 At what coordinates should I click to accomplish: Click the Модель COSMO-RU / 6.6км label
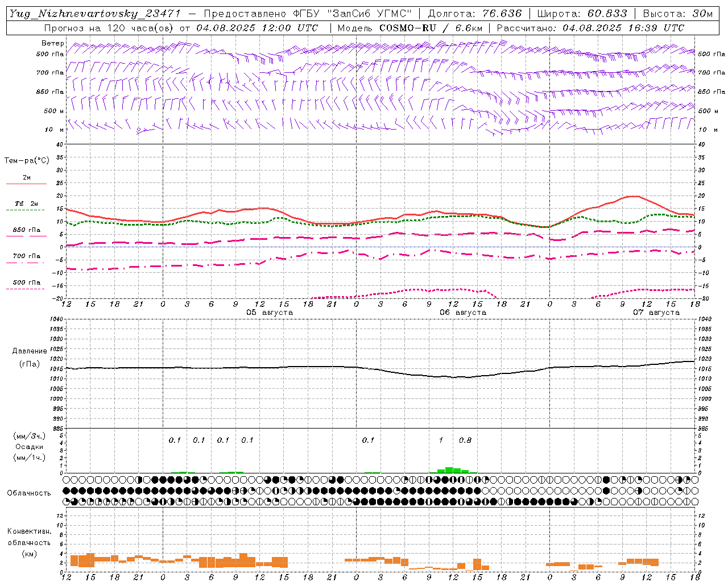410,28
